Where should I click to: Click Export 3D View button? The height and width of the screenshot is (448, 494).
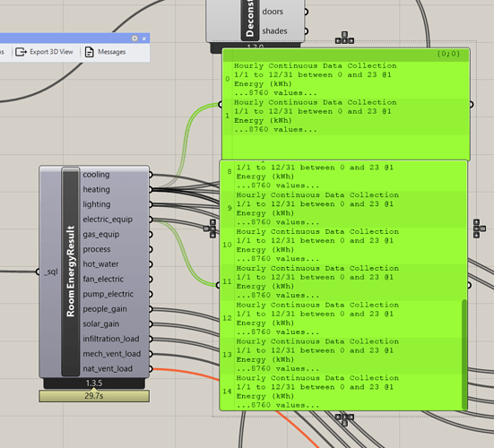(45, 52)
